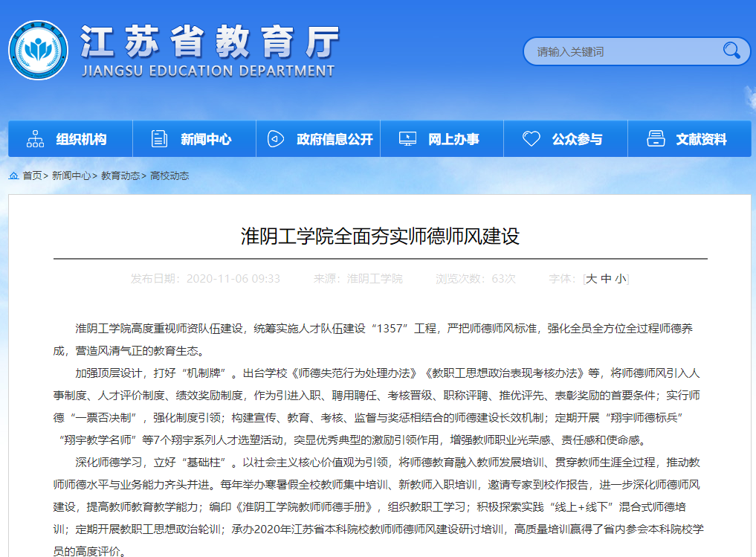Set font size to large (大)

click(592, 279)
